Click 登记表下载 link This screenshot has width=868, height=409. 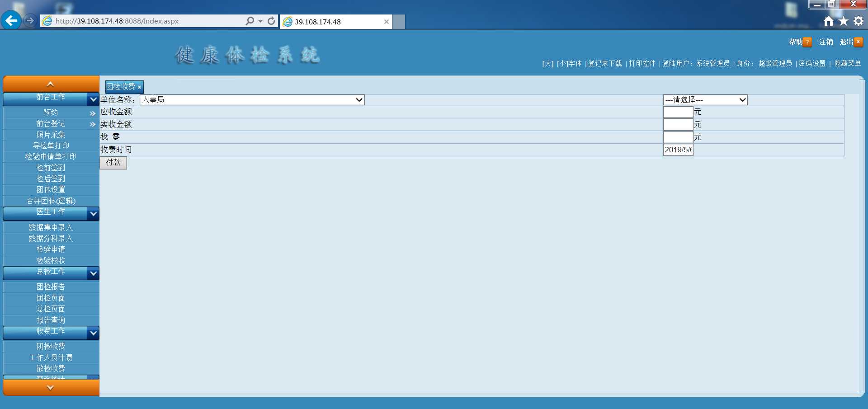coord(605,64)
